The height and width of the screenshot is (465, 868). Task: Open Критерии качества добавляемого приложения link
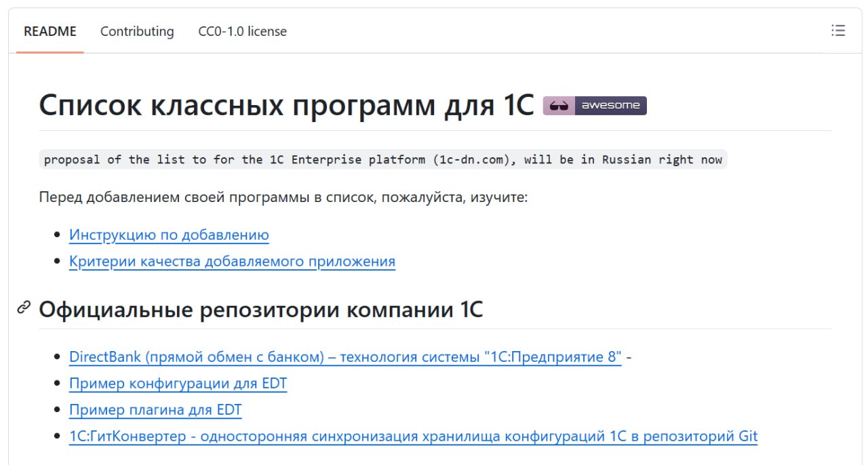[x=232, y=262]
